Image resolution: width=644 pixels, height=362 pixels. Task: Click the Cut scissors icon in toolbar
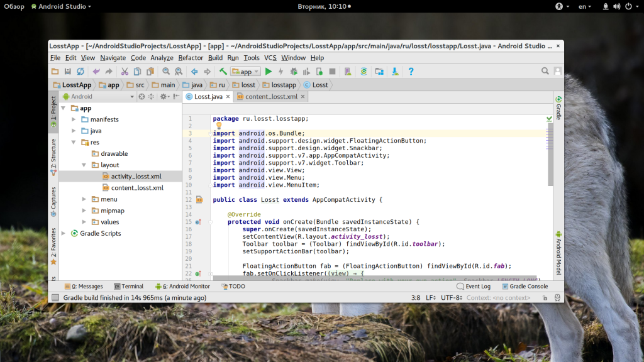click(125, 72)
